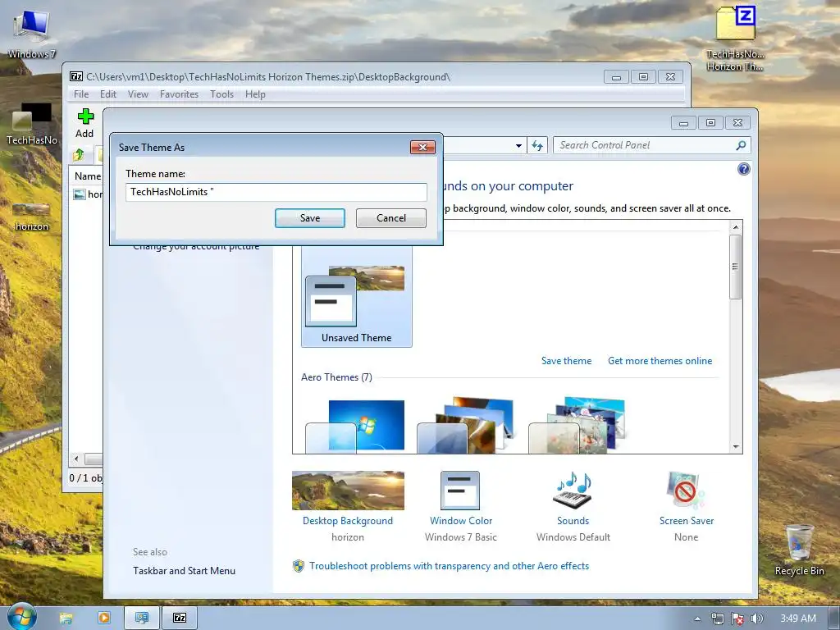
Task: Click the themes list scroll-up arrow
Action: pos(736,227)
